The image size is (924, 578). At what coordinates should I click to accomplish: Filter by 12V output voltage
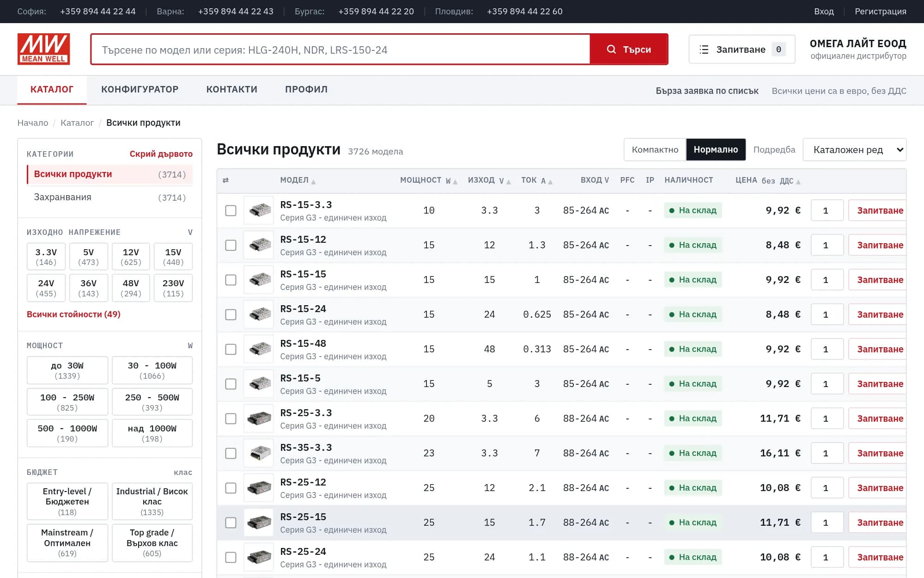(131, 257)
